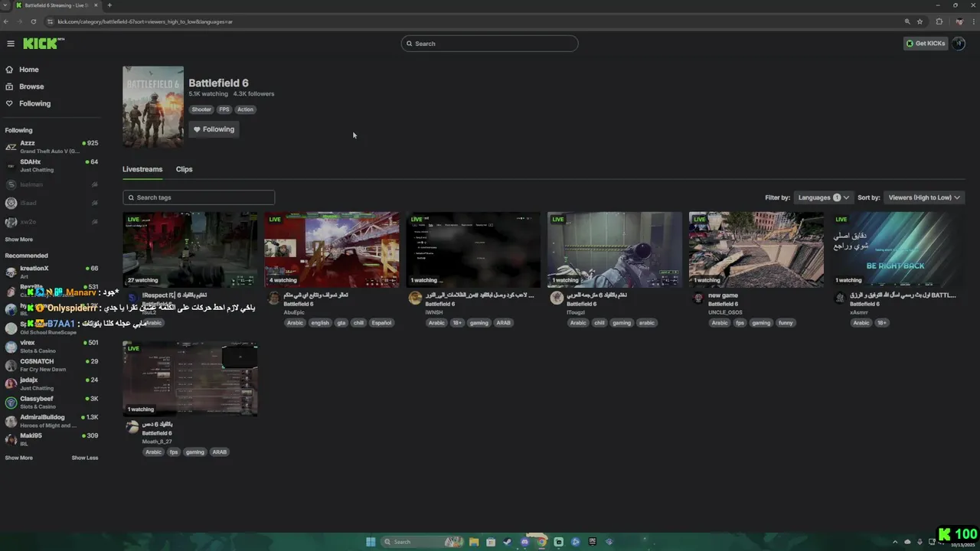Screen dimensions: 980x551
Task: Reload the page in browser
Action: tap(34, 21)
